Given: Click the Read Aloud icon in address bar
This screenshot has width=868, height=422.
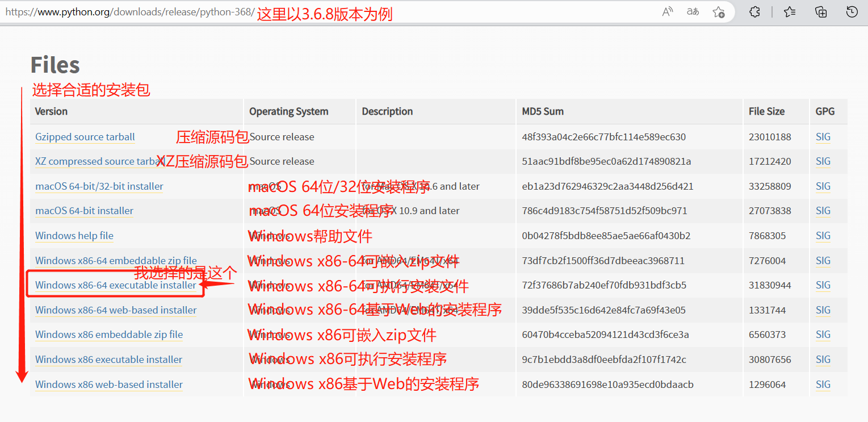Looking at the screenshot, I should pos(668,11).
